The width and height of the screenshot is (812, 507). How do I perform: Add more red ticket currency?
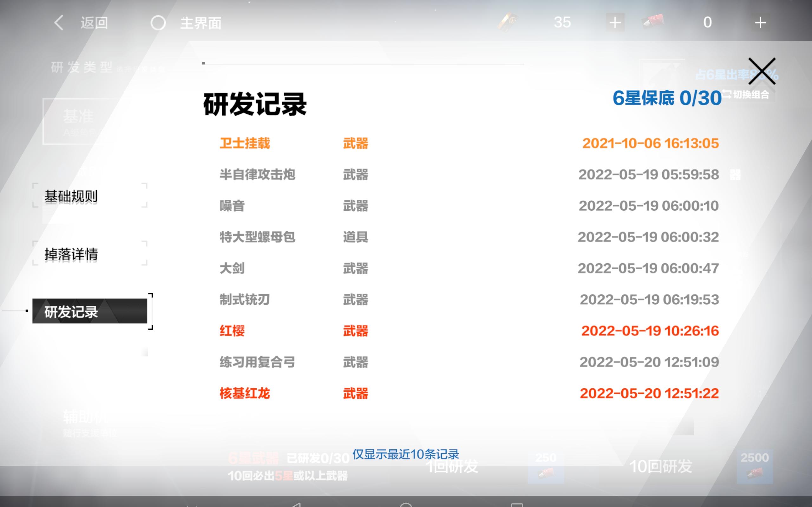[760, 23]
